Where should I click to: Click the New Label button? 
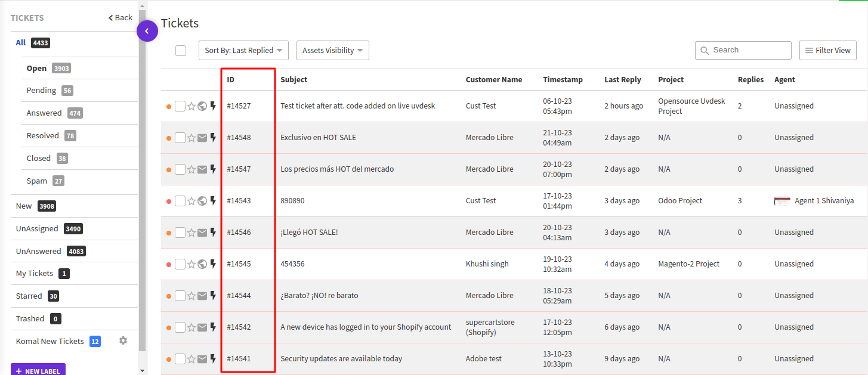[38, 370]
